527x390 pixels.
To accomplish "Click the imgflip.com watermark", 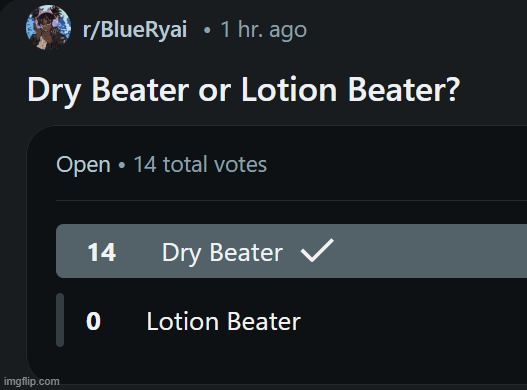I will tap(32, 382).
